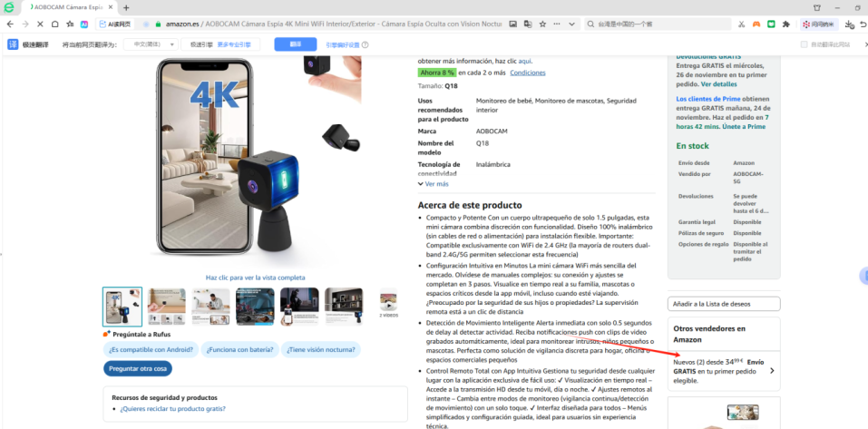Click '¿Funciona con batería?' suggestion chip
Screen dimensions: 868x429
pyautogui.click(x=238, y=350)
